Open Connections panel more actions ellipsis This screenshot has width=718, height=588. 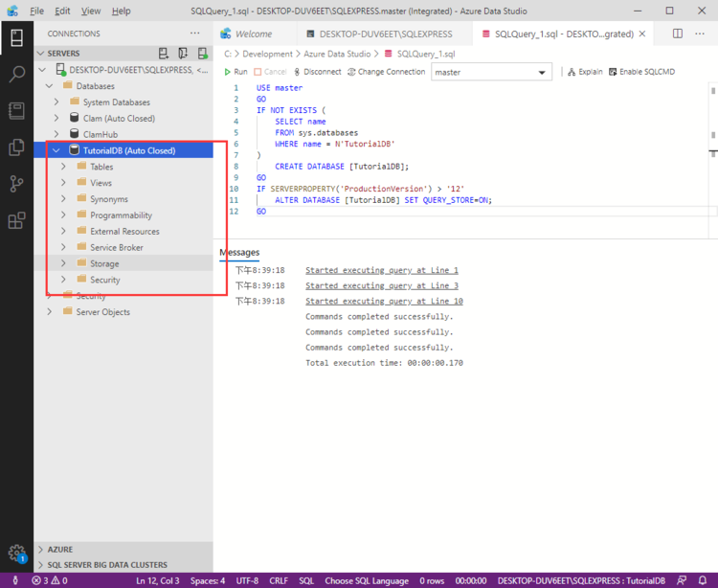pyautogui.click(x=195, y=34)
